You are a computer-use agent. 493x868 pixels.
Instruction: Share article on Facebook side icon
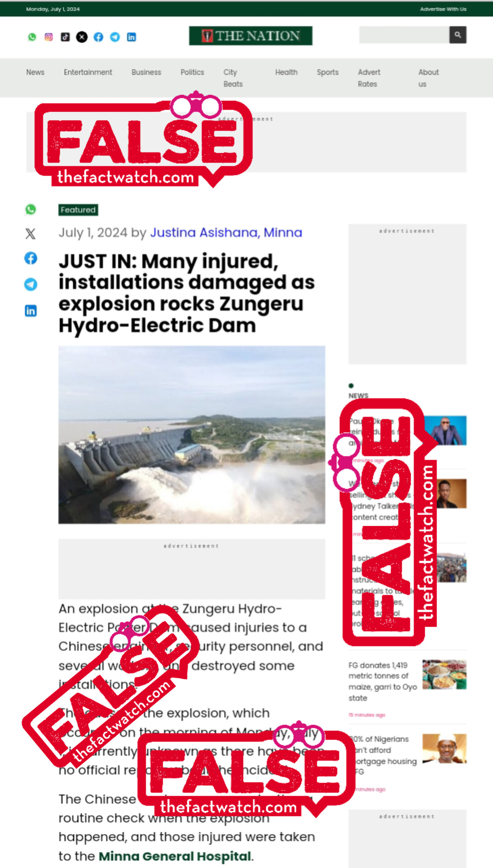tap(31, 258)
